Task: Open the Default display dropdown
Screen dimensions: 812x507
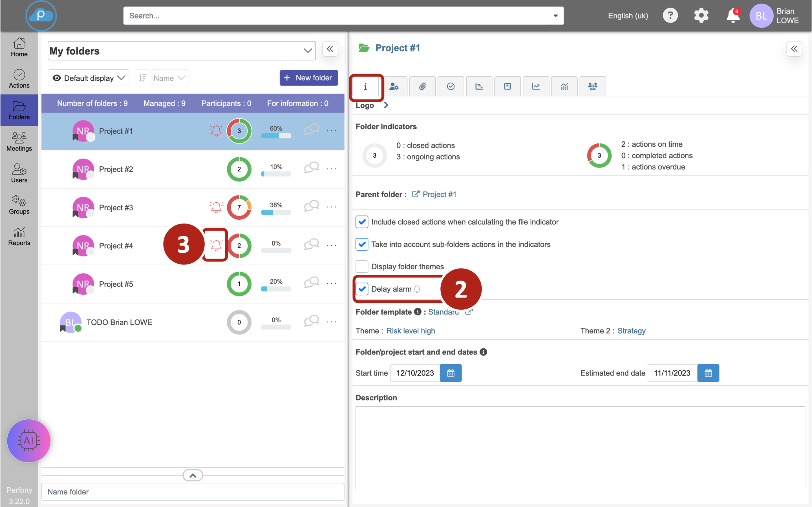Action: pos(89,78)
